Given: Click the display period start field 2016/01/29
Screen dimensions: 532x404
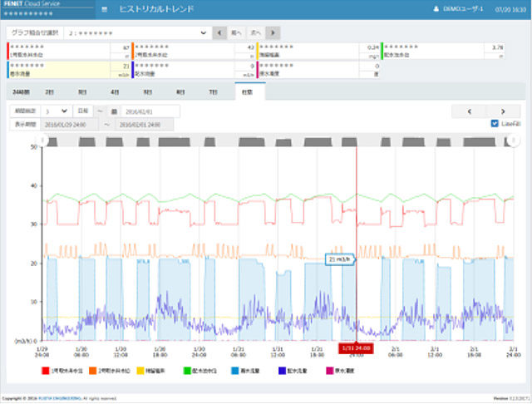Looking at the screenshot, I should point(69,125).
